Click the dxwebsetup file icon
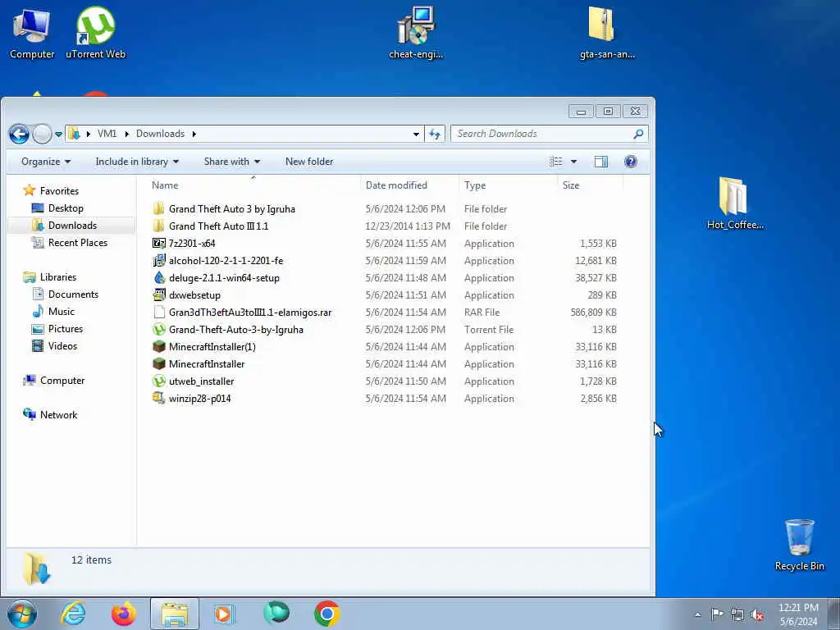Viewport: 840px width, 630px height. pos(158,294)
